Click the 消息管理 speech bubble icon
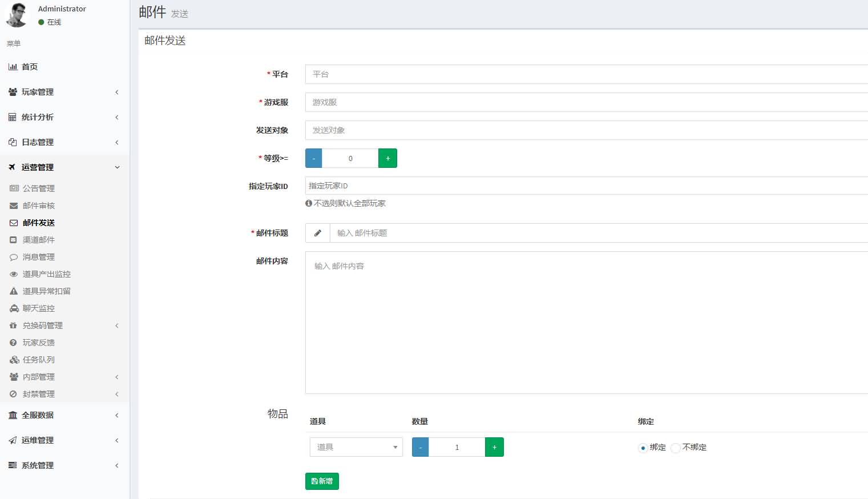Viewport: 868px width, 499px height. [14, 257]
